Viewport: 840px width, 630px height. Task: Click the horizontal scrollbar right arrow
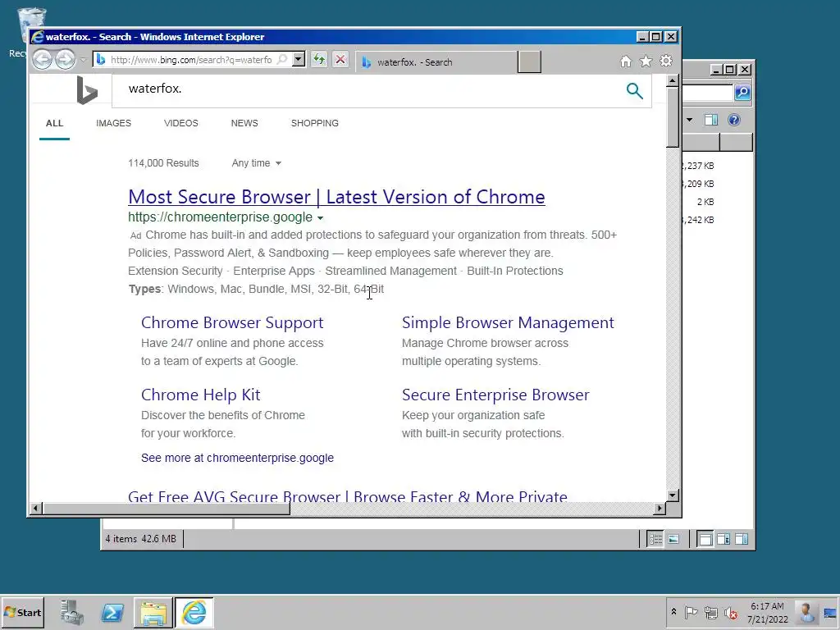(660, 508)
